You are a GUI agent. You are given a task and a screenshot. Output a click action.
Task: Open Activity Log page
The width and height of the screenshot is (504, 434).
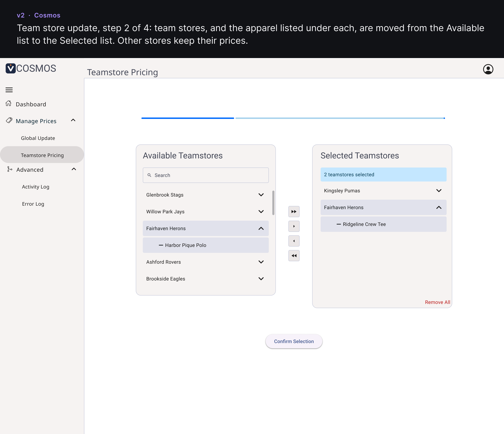click(x=36, y=187)
